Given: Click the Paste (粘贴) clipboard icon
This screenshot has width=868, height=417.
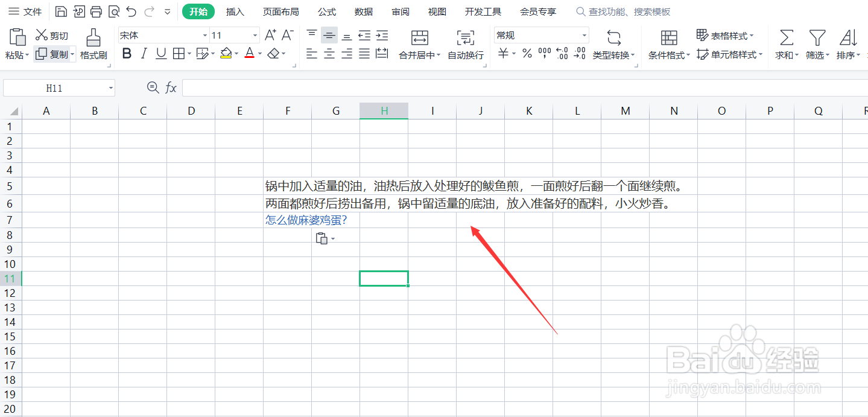Looking at the screenshot, I should 17,37.
